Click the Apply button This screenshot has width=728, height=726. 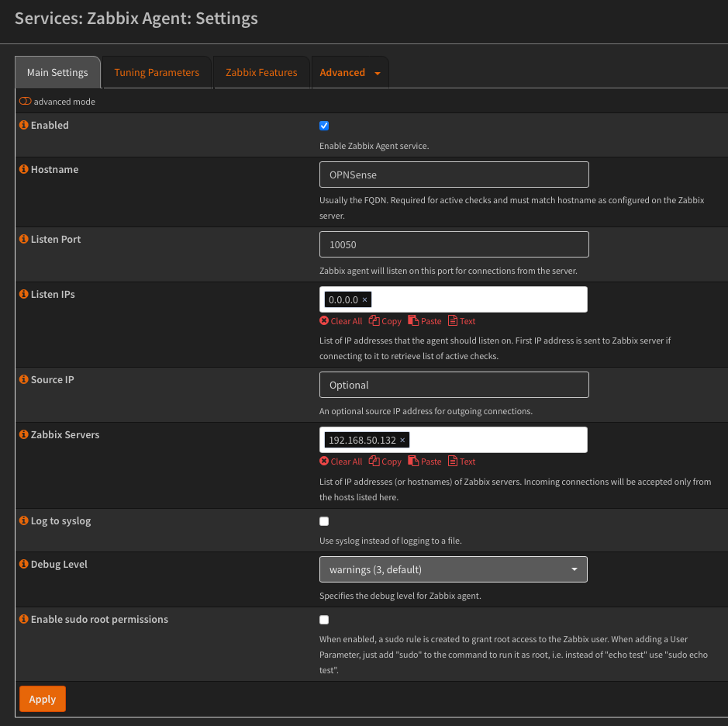42,698
